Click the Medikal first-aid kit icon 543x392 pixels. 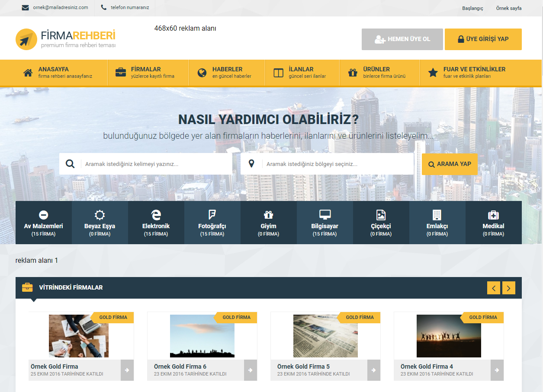493,215
